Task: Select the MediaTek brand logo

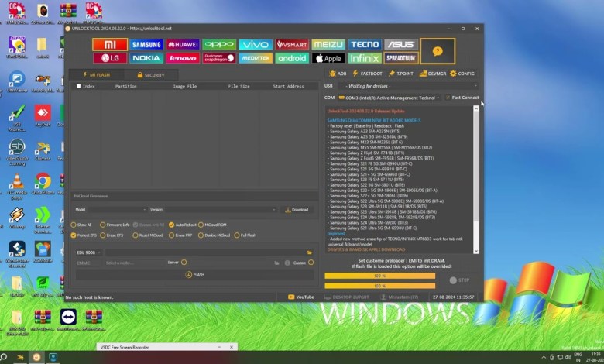Action: pos(256,58)
